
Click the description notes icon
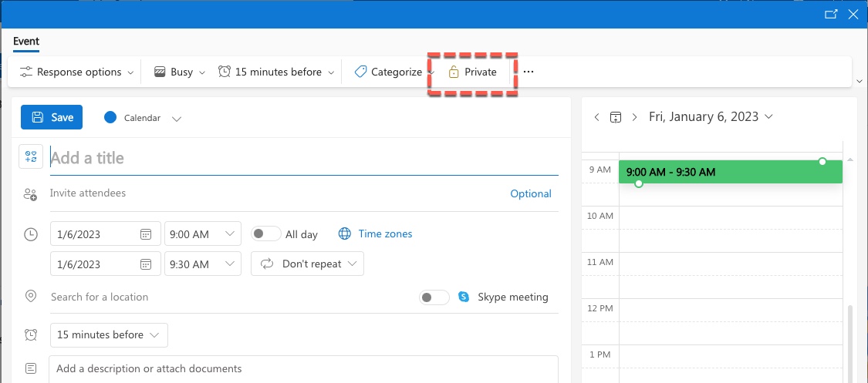(x=31, y=368)
